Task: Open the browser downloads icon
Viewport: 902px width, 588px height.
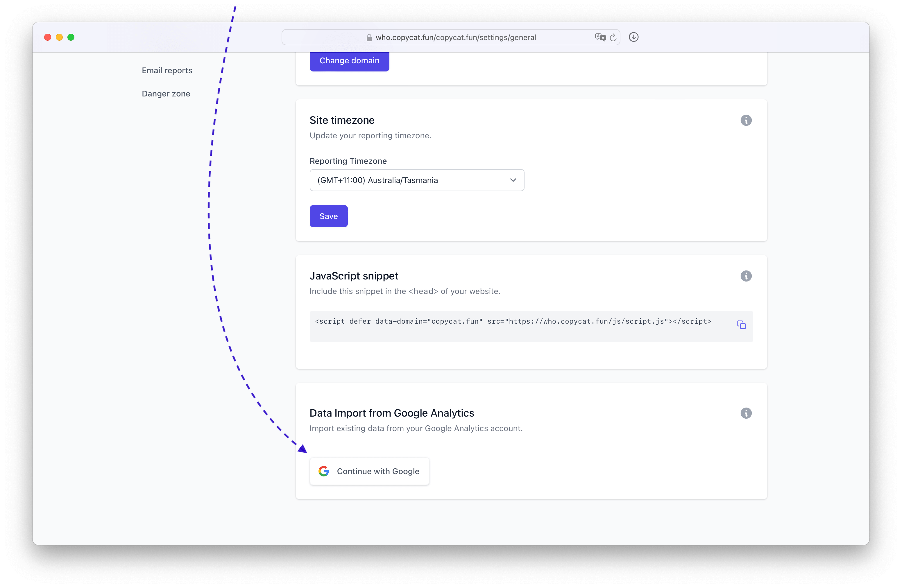Action: 634,37
